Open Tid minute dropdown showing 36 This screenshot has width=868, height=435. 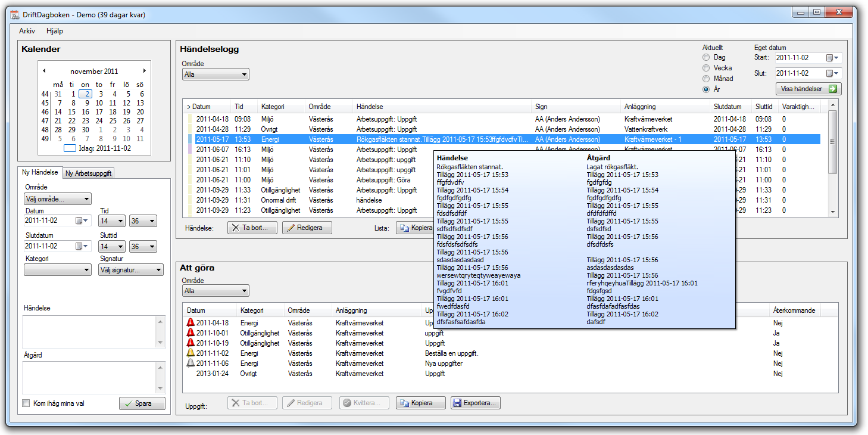pyautogui.click(x=143, y=221)
